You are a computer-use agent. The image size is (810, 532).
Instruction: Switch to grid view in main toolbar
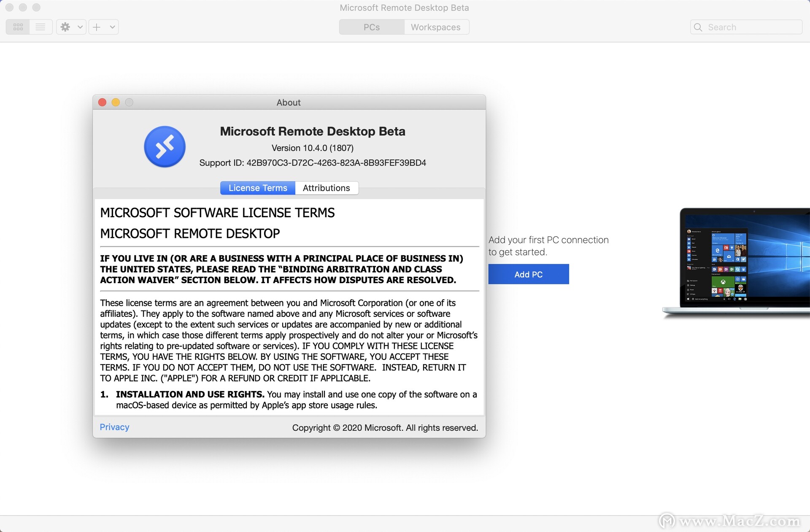coord(18,27)
